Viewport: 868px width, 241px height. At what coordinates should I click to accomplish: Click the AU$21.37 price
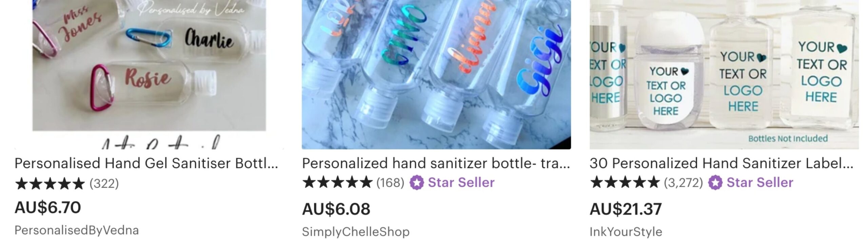pyautogui.click(x=626, y=209)
